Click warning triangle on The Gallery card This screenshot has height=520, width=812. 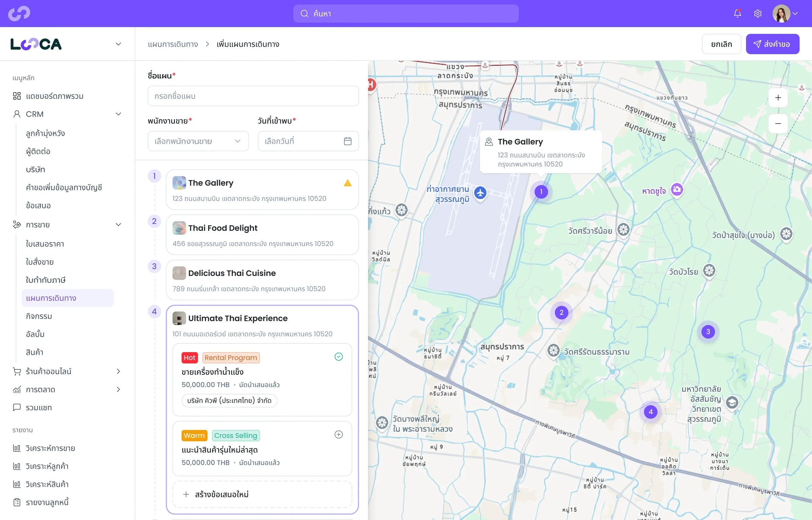[347, 183]
